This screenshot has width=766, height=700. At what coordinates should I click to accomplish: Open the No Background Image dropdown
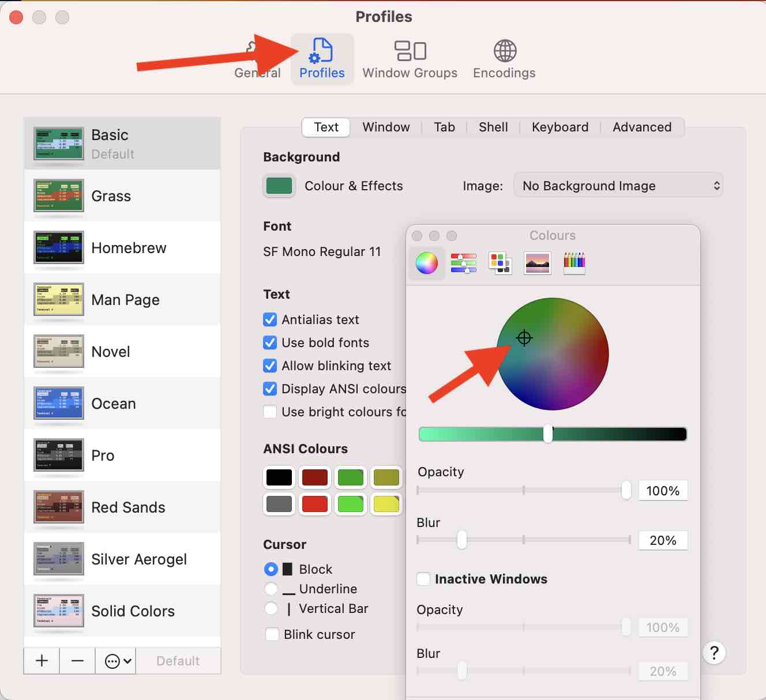point(618,186)
